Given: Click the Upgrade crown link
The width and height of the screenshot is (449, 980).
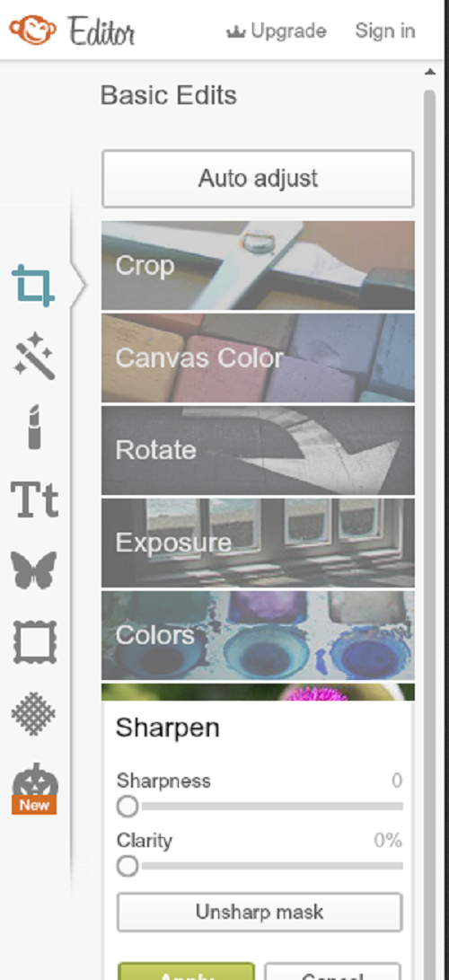Looking at the screenshot, I should coord(276,31).
